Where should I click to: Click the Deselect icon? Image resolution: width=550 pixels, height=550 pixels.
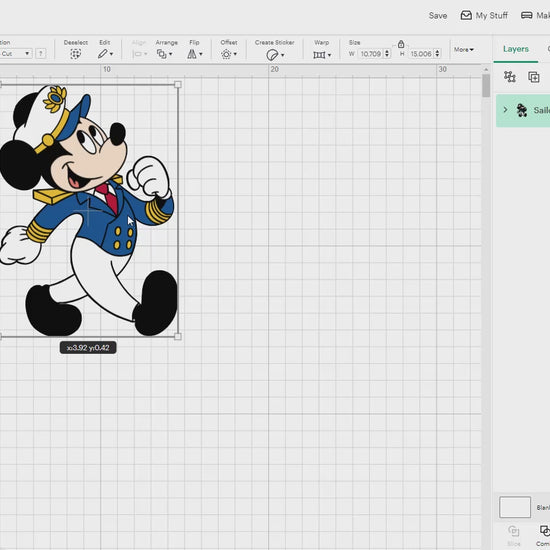tap(75, 54)
